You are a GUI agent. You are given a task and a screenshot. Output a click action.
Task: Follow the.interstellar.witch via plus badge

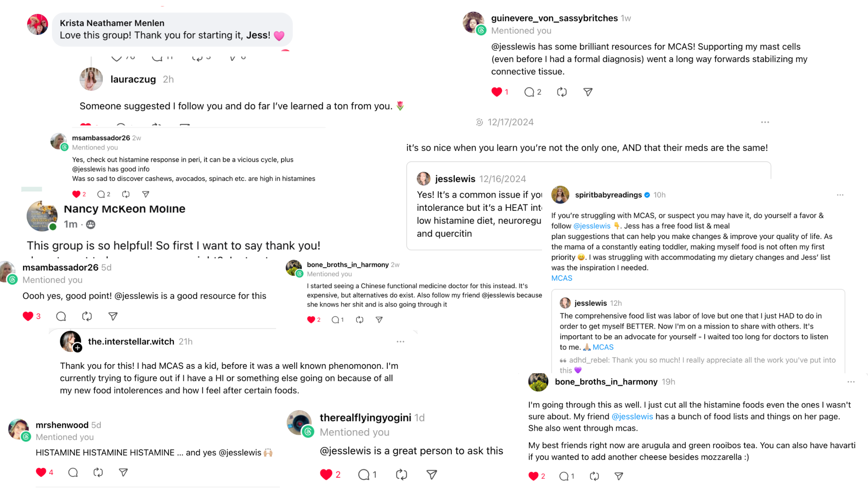(x=78, y=348)
